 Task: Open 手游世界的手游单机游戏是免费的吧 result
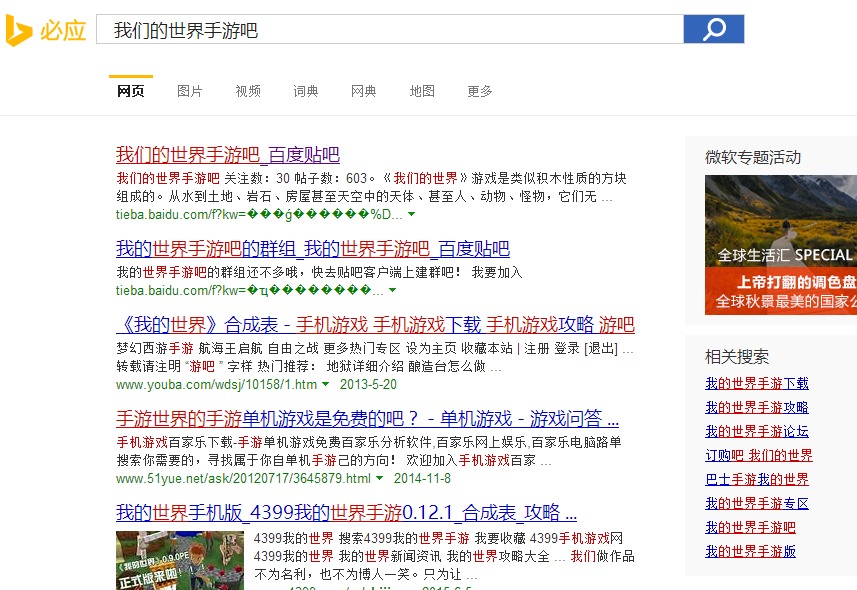click(x=367, y=419)
